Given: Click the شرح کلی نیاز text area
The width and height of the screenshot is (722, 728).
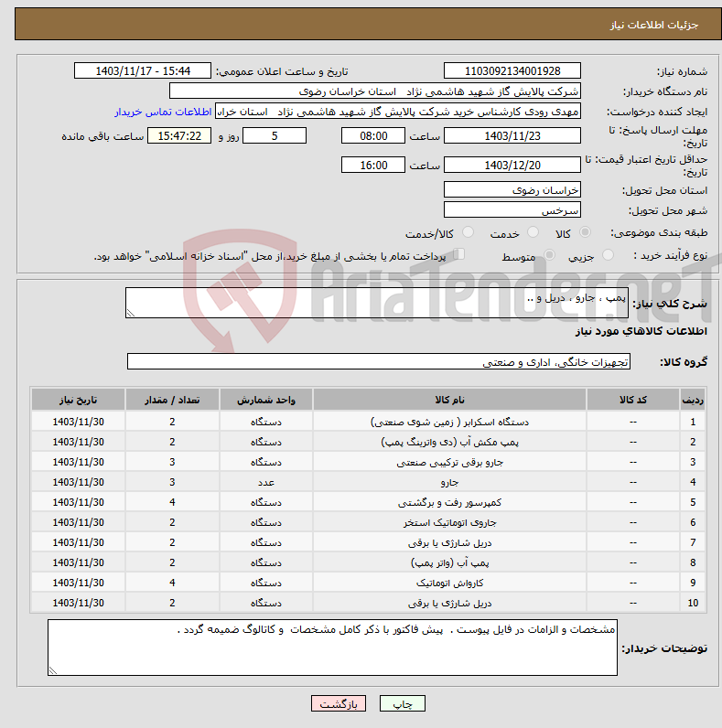Looking at the screenshot, I should pyautogui.click(x=377, y=303).
